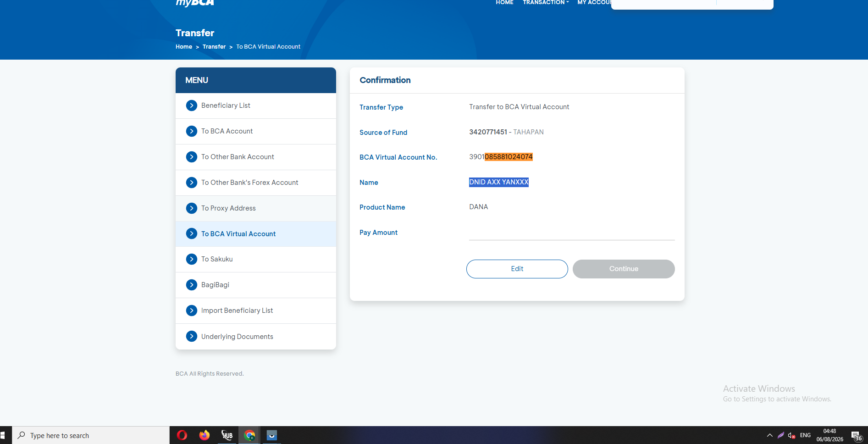
Task: Click the purple feather tray icon
Action: point(781,435)
